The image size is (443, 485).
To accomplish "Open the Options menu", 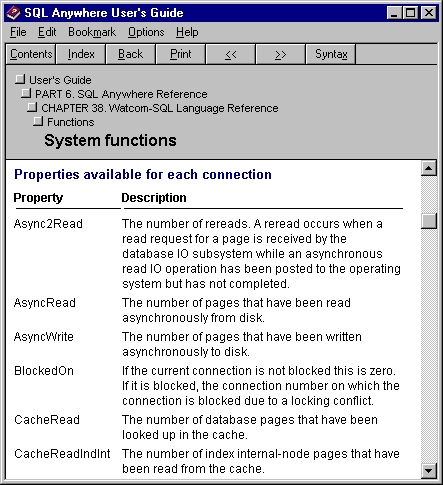I will point(146,32).
